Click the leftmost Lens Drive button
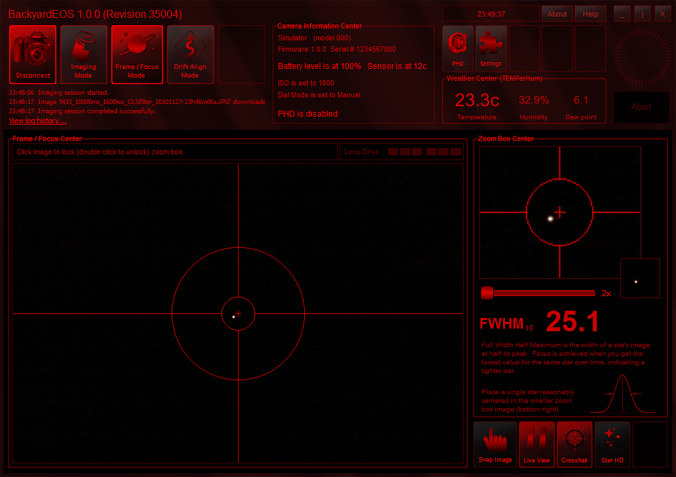676x477 pixels. point(393,152)
